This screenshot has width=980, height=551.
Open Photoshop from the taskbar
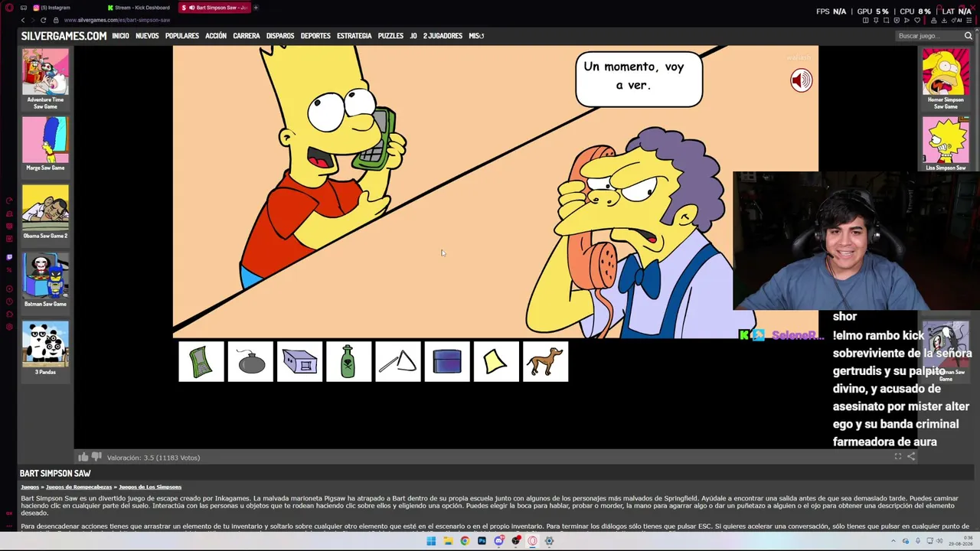pyautogui.click(x=482, y=541)
